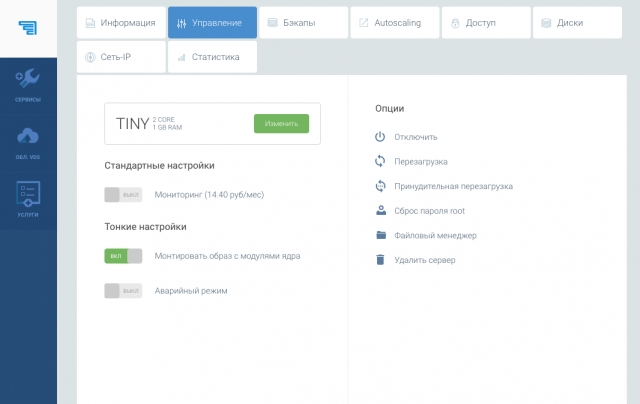This screenshot has width=640, height=404.
Task: Click the power icon next to Отключить
Action: [x=380, y=137]
